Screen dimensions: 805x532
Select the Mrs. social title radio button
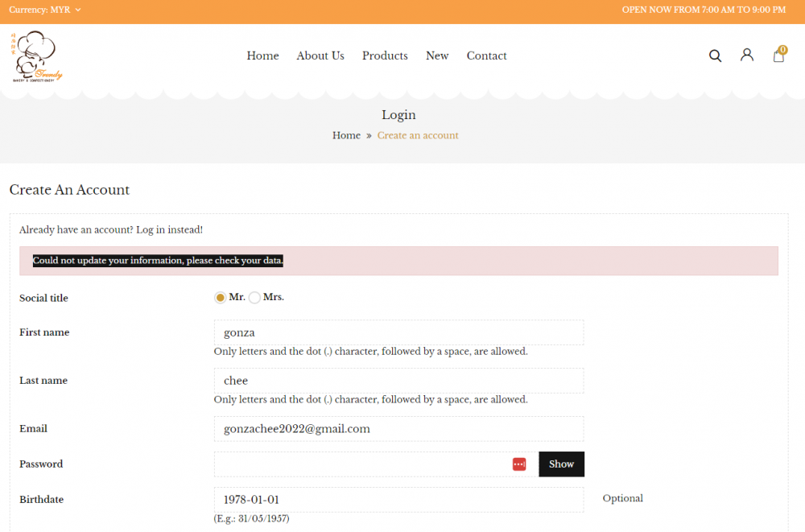point(254,297)
